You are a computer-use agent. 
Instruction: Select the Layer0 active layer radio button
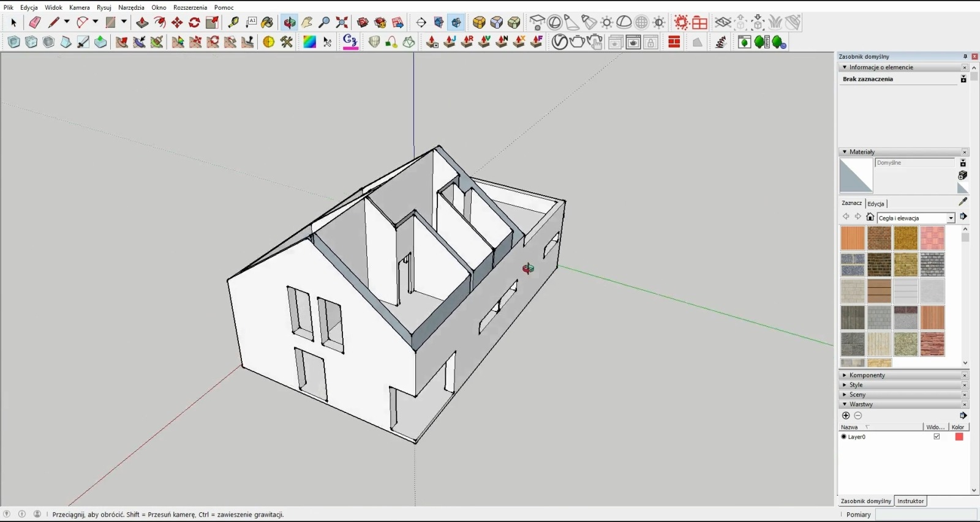coord(843,437)
